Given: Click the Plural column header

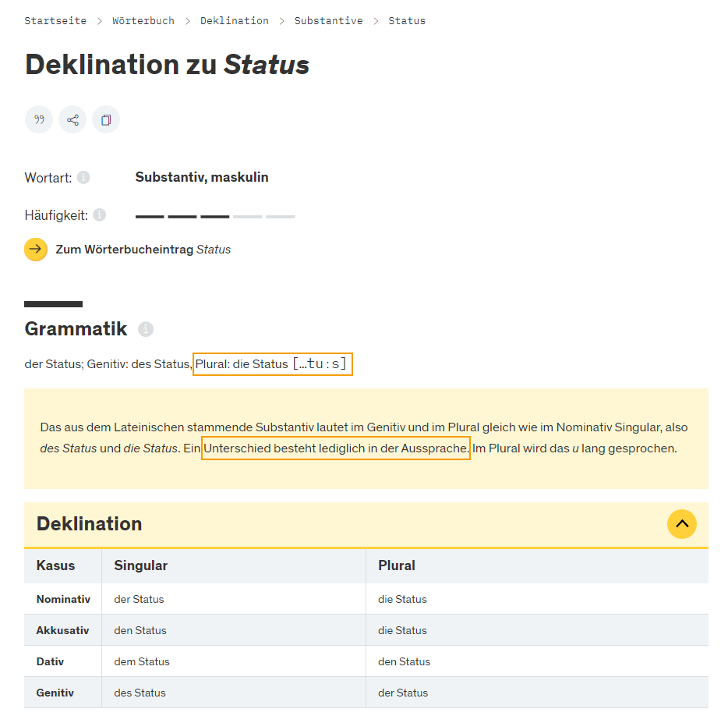Looking at the screenshot, I should click(x=397, y=565).
